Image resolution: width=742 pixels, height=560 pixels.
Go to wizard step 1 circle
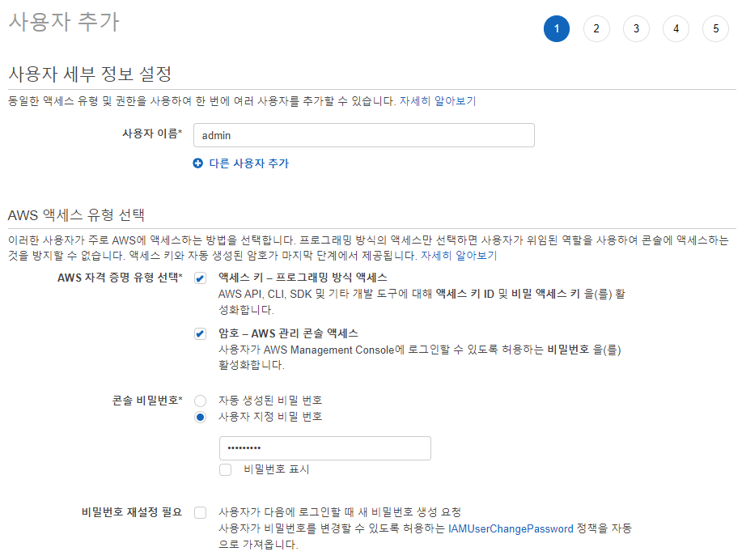tap(557, 29)
